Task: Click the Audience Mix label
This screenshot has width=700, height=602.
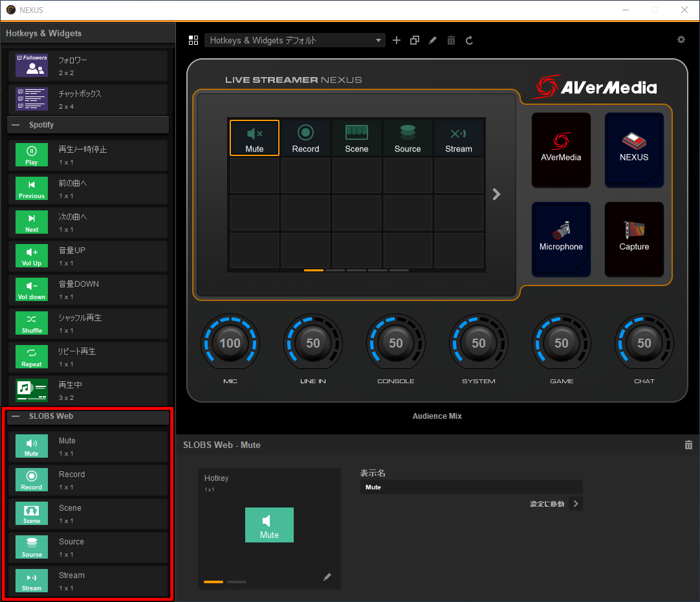Action: coord(437,416)
